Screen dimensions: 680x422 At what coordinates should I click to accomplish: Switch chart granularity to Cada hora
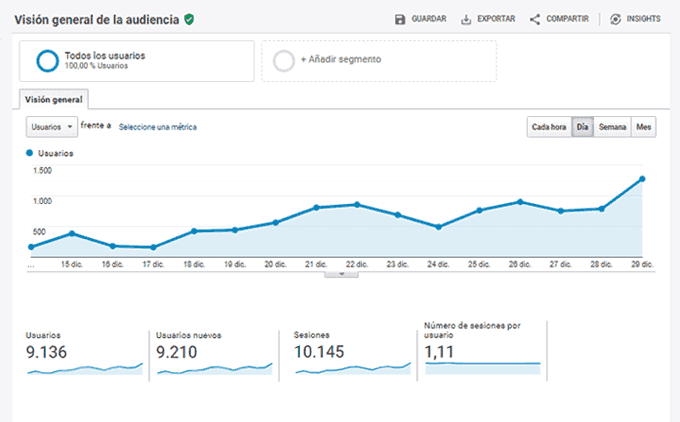pyautogui.click(x=549, y=127)
